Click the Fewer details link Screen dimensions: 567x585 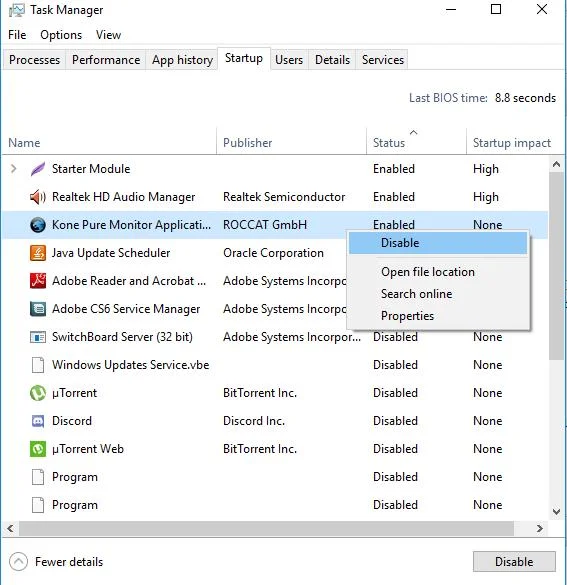click(69, 562)
